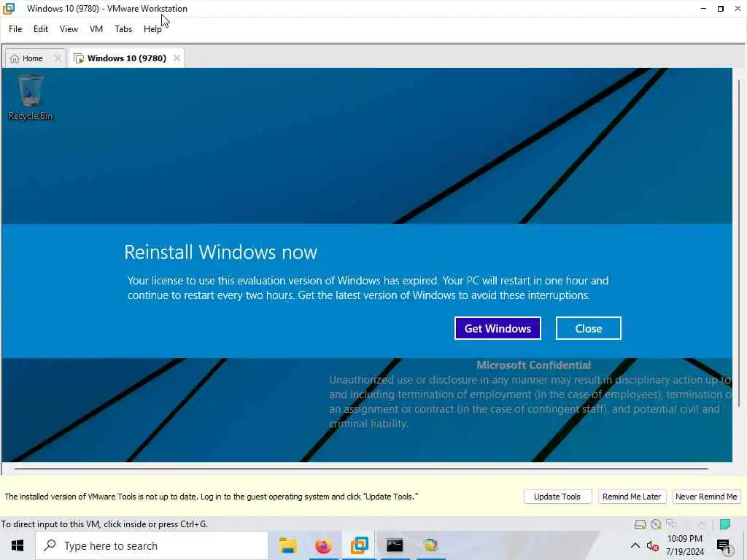The height and width of the screenshot is (560, 747).
Task: Click the Close button in the reinstall banner
Action: coord(589,328)
